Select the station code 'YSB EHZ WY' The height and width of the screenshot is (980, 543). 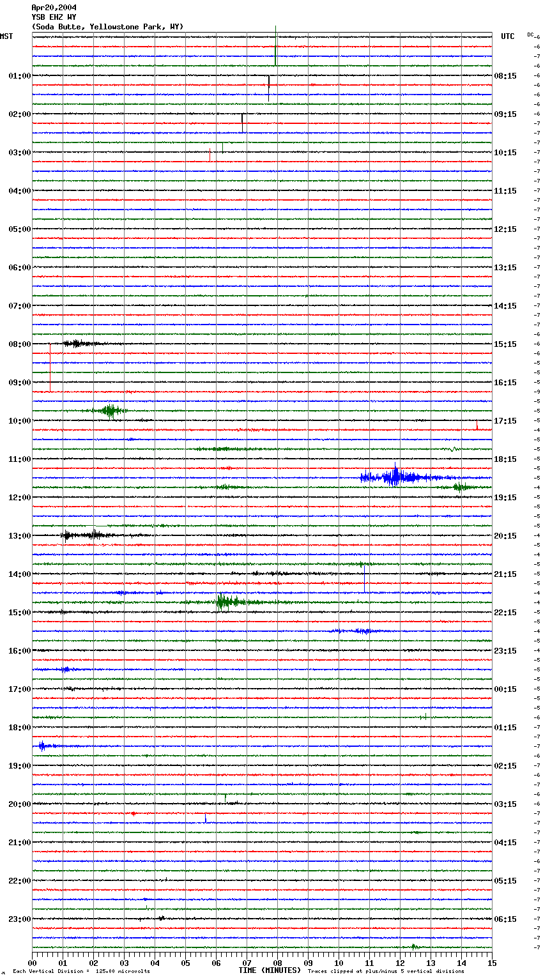point(54,17)
